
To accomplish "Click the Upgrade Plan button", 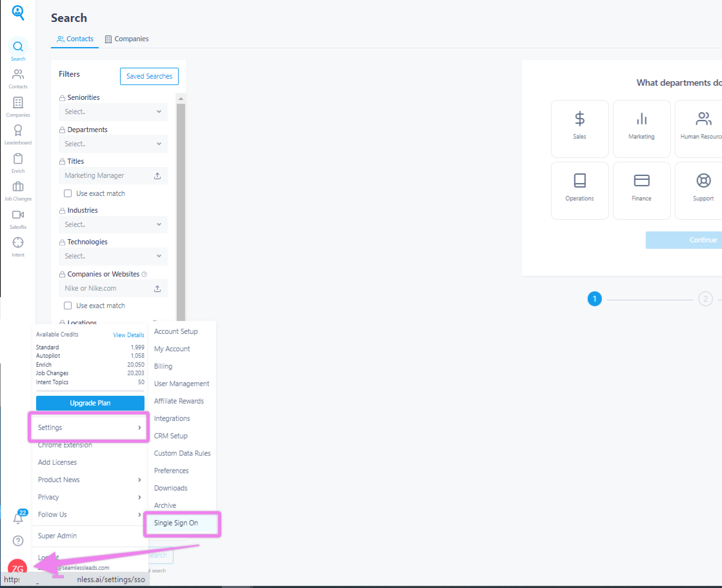I will [90, 403].
